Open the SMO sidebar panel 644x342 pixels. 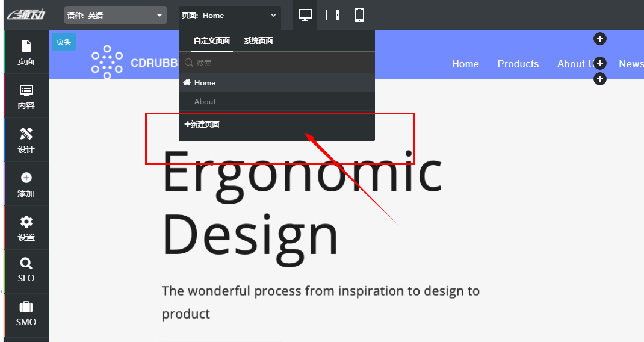26,314
